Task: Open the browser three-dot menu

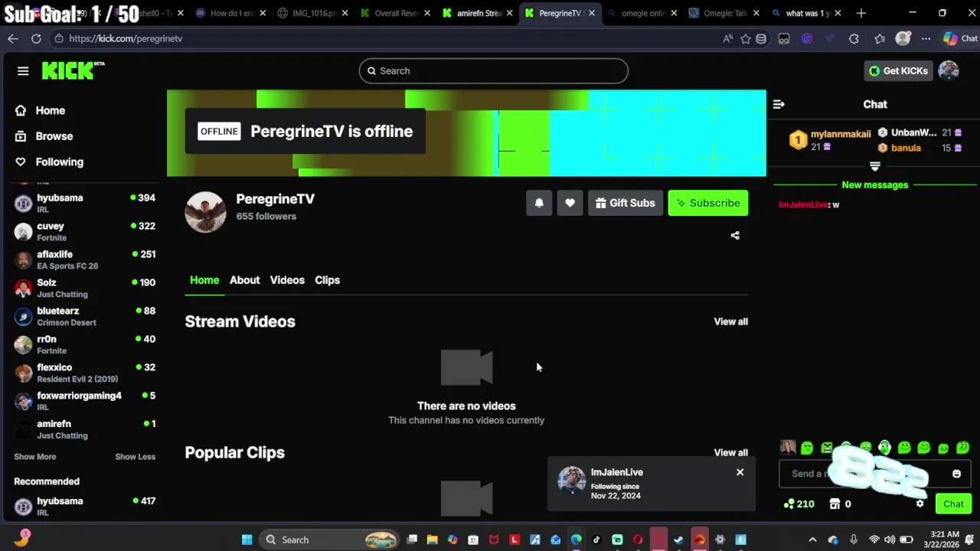Action: point(926,38)
